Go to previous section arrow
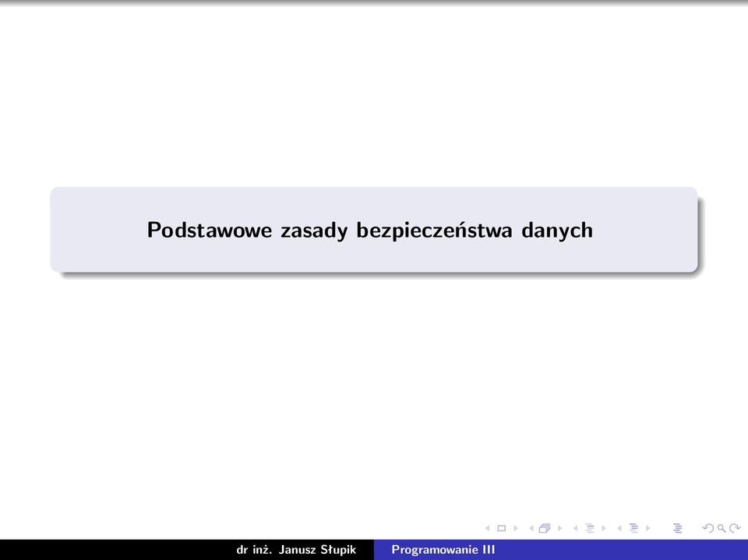Screen dimensions: 748x560 pos(619,528)
